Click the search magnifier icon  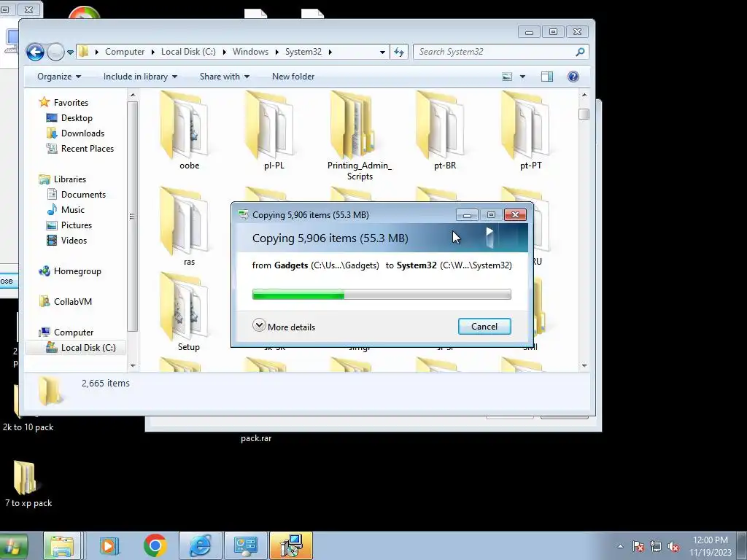click(x=580, y=52)
